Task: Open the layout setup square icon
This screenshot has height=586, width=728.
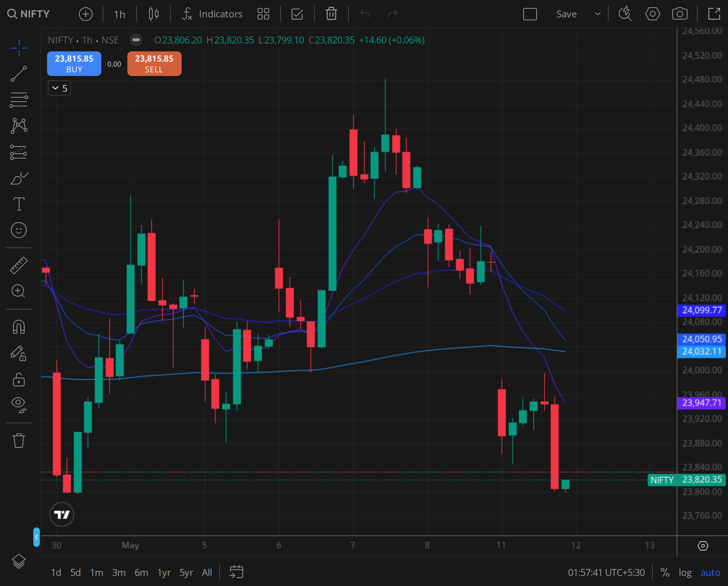Action: pos(530,14)
